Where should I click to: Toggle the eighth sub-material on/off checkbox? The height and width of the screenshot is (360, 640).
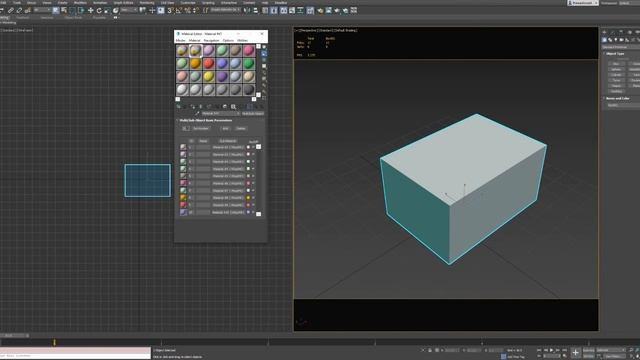253,198
